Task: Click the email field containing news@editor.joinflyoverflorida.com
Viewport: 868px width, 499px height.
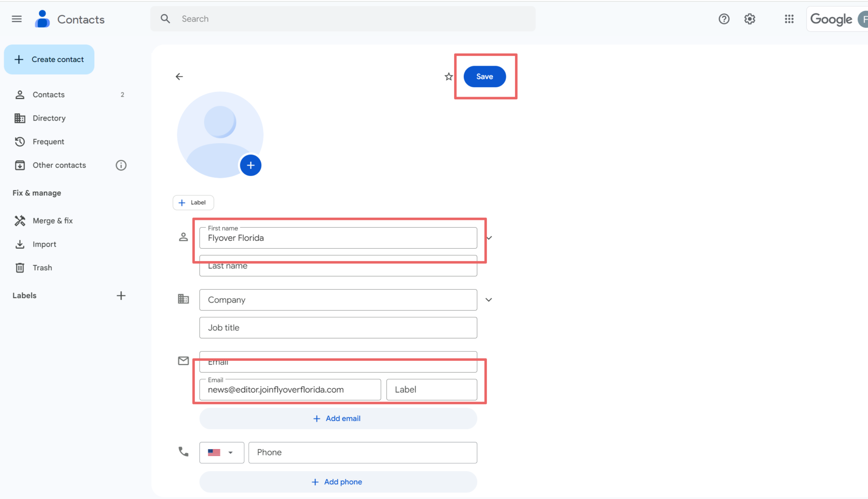Action: tap(290, 389)
